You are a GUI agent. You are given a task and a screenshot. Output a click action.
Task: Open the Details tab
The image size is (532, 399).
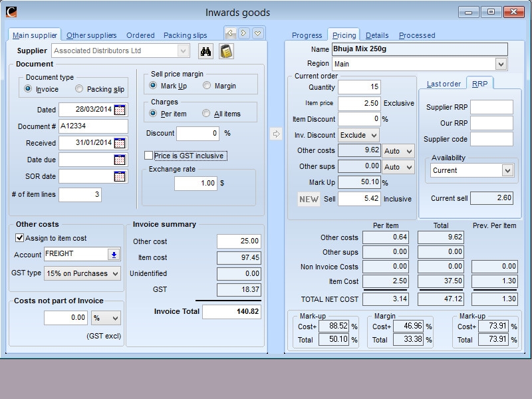377,35
